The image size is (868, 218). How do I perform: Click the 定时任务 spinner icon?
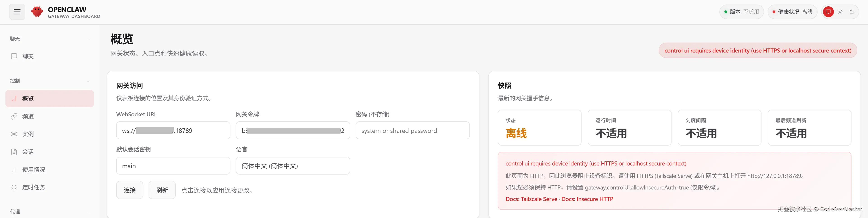pos(14,187)
